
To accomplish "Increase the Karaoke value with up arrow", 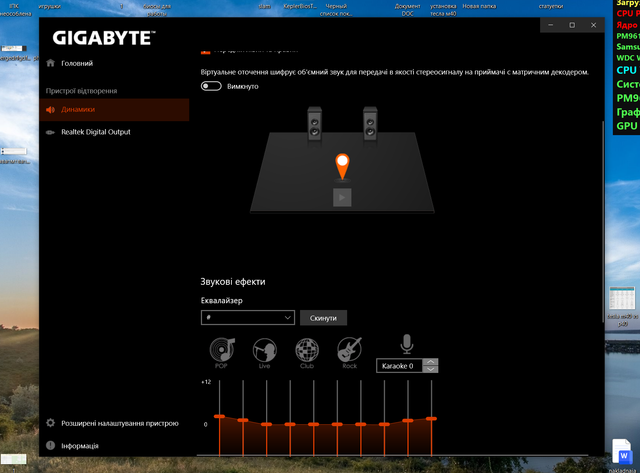I will coord(431,362).
